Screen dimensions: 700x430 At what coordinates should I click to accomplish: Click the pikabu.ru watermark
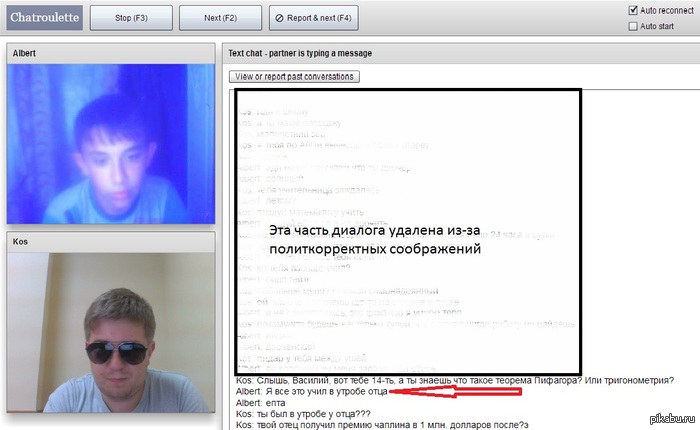[665, 416]
